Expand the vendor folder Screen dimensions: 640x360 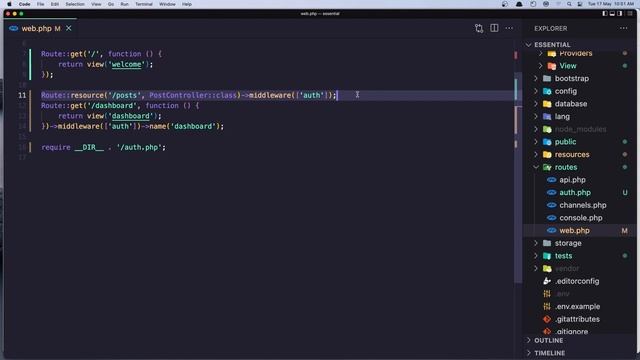click(x=536, y=268)
